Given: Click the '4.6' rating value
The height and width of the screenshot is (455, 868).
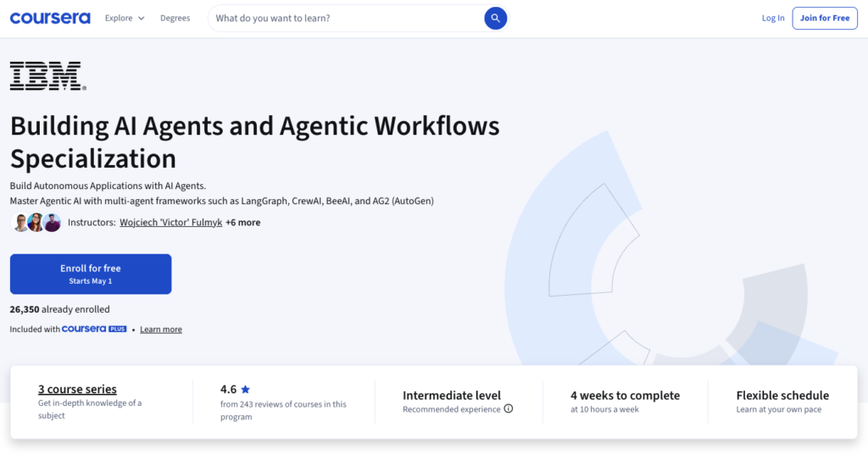Looking at the screenshot, I should point(228,389).
